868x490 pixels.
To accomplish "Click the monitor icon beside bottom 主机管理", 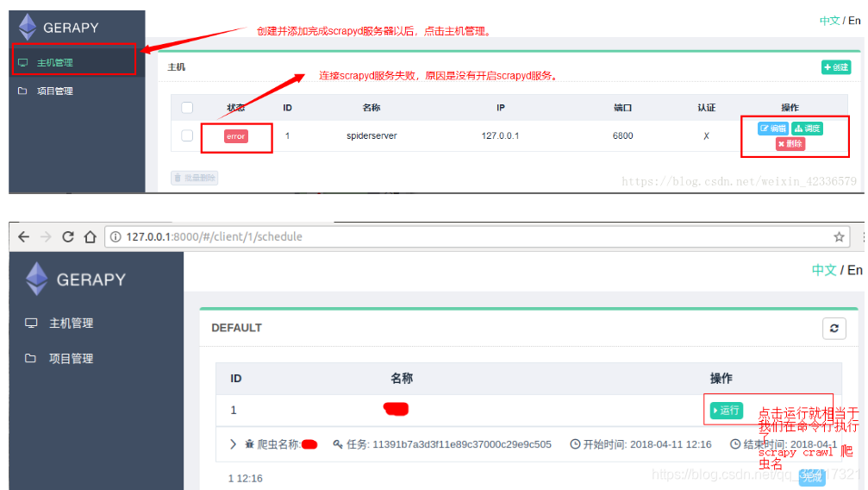I will point(31,324).
